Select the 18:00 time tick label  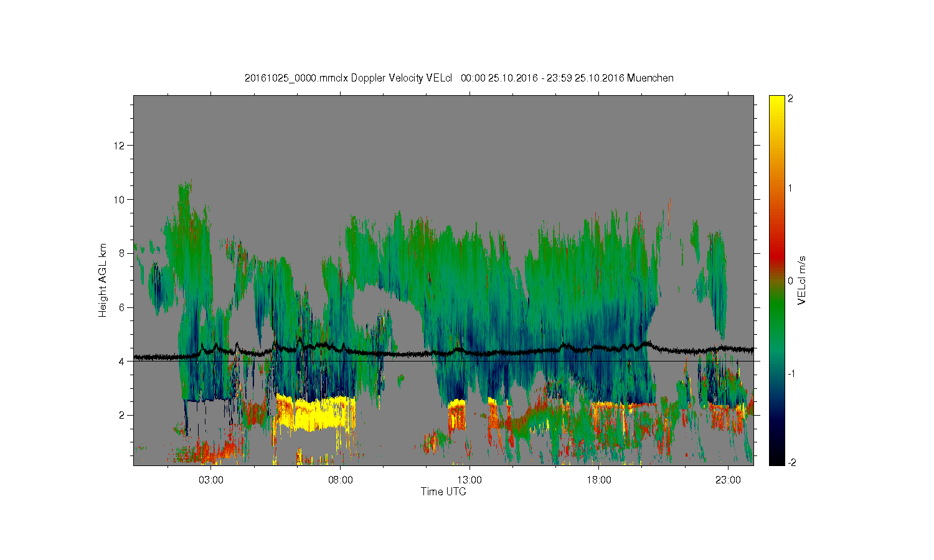[599, 480]
